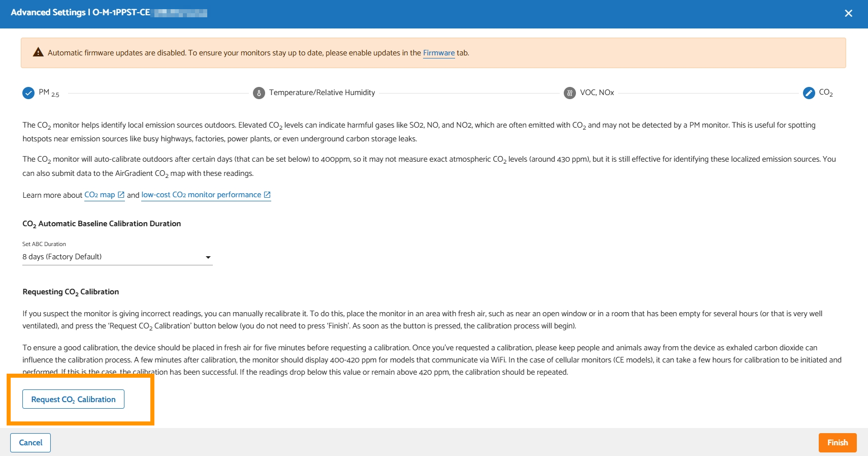Click external link icon beside CO2 map
This screenshot has width=868, height=456.
(x=121, y=195)
